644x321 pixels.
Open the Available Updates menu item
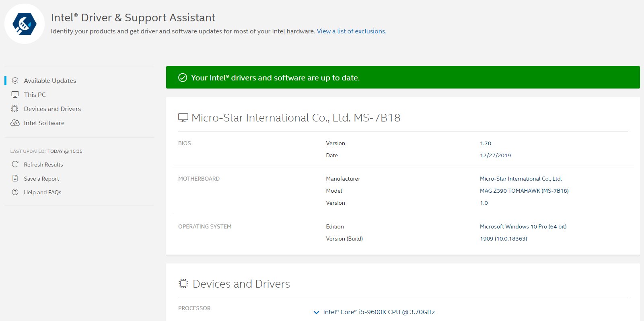point(50,81)
